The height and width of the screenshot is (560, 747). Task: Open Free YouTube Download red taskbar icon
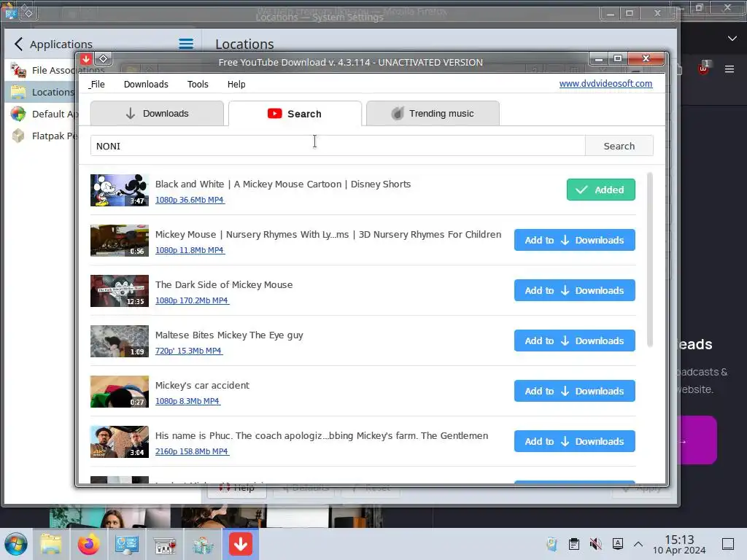tap(241, 544)
